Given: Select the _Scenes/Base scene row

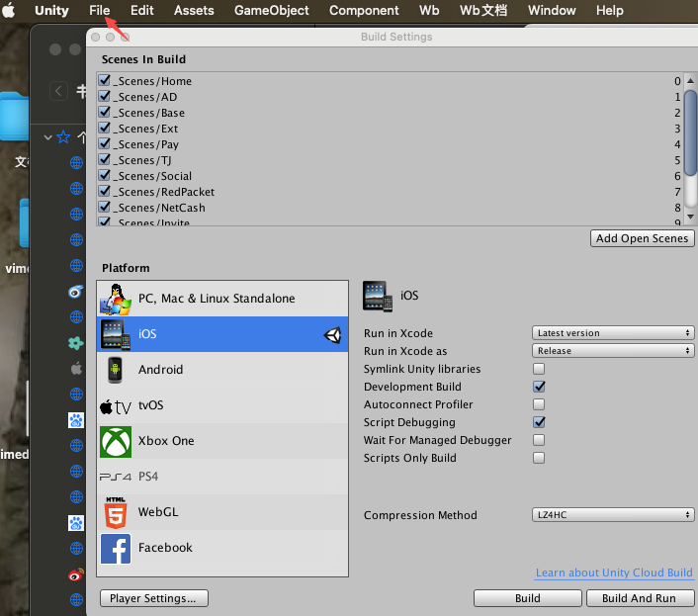Looking at the screenshot, I should pyautogui.click(x=390, y=113).
